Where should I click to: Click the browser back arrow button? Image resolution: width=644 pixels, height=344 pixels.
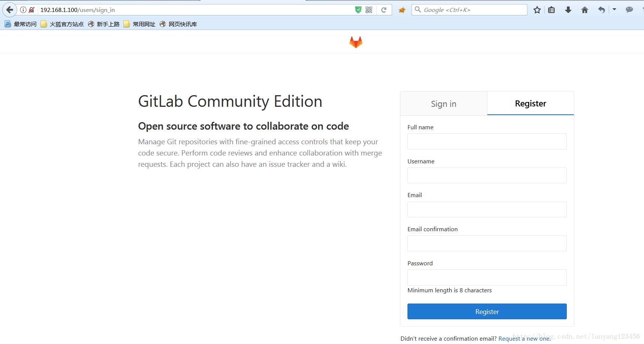tap(9, 10)
